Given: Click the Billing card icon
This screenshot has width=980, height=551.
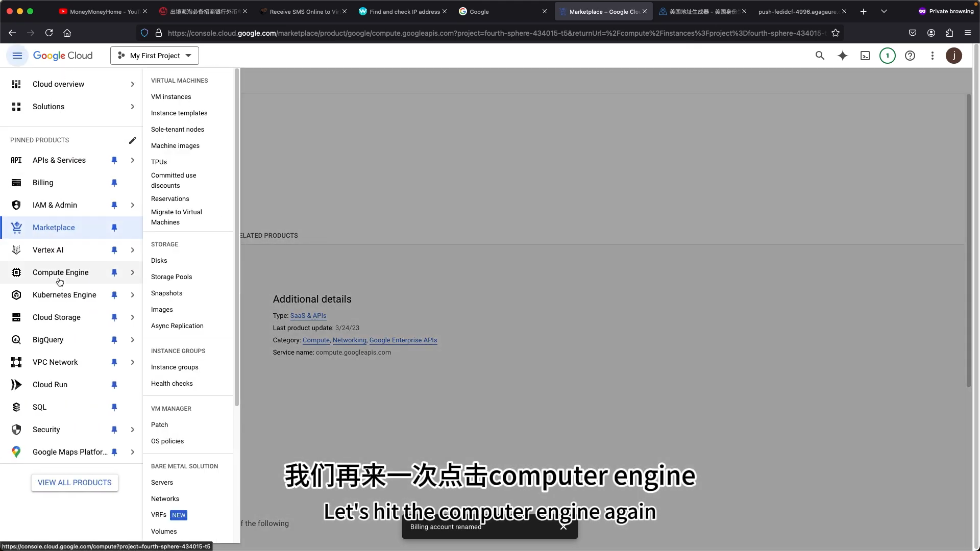Looking at the screenshot, I should (x=16, y=183).
